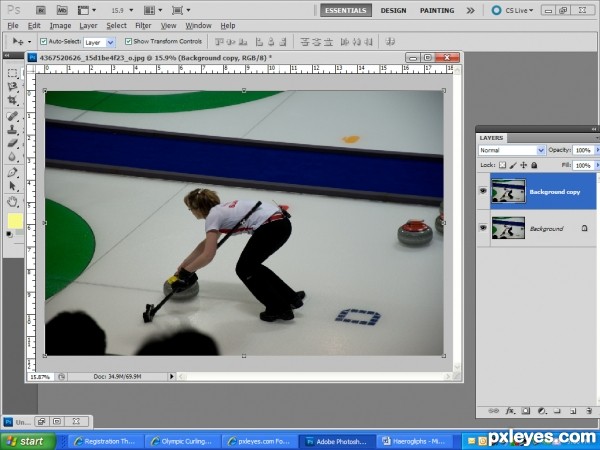The height and width of the screenshot is (450, 600).
Task: Click align top edges icon
Action: [219, 41]
